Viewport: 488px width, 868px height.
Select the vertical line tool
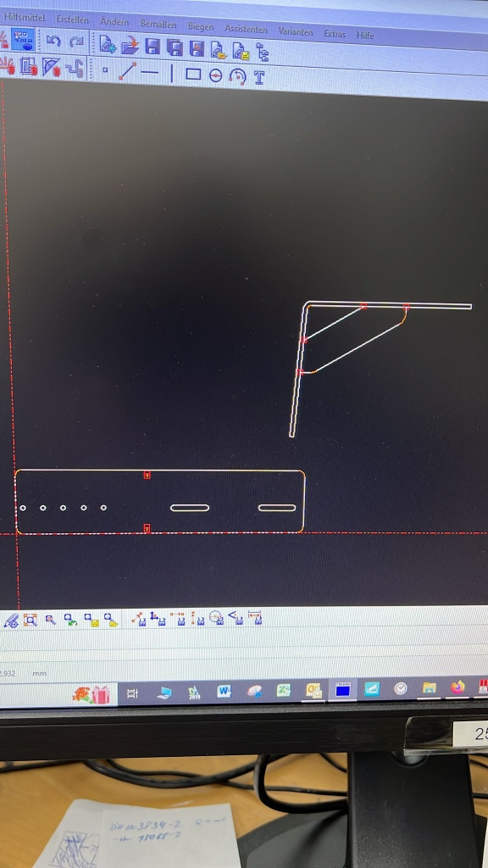click(x=171, y=73)
